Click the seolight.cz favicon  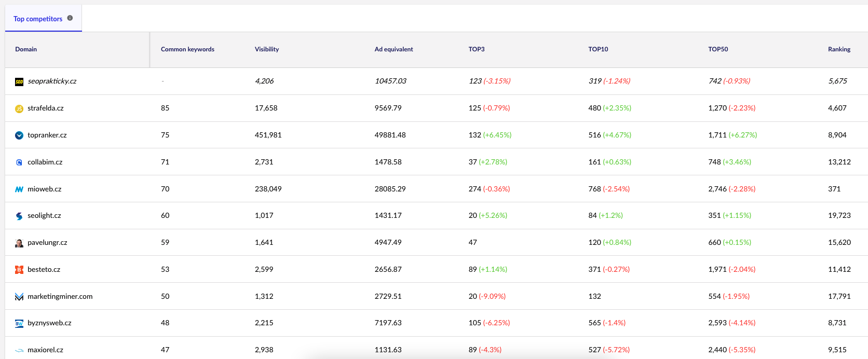coord(19,216)
